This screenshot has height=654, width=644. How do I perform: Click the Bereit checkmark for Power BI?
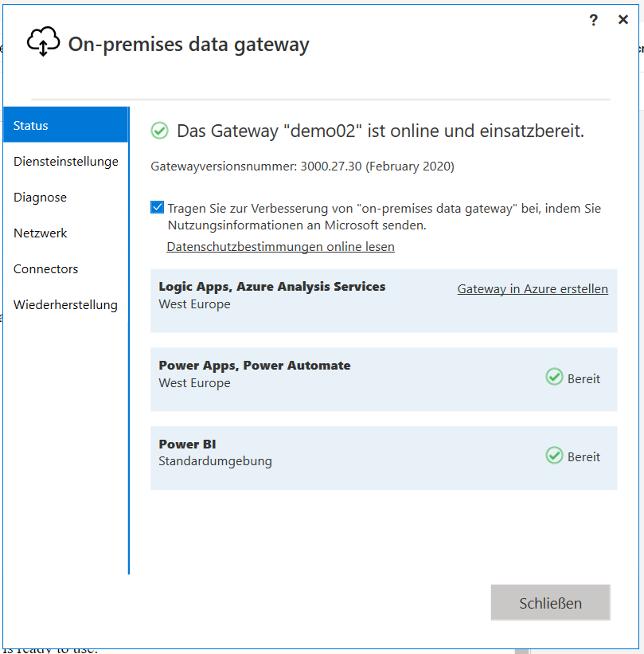click(x=554, y=456)
